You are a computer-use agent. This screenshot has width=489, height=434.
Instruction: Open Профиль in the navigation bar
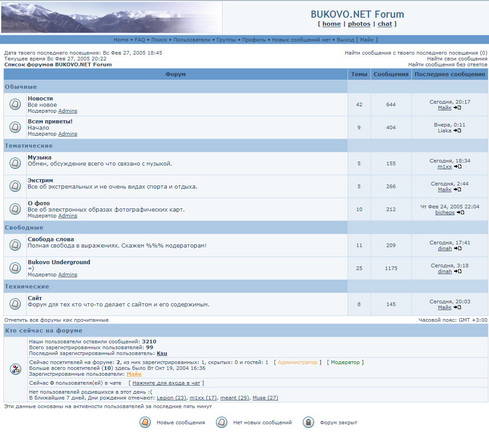click(254, 40)
